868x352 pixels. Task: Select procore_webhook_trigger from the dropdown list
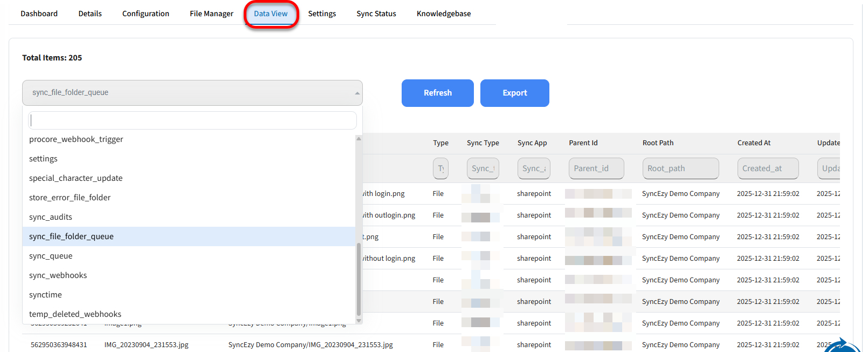click(76, 139)
